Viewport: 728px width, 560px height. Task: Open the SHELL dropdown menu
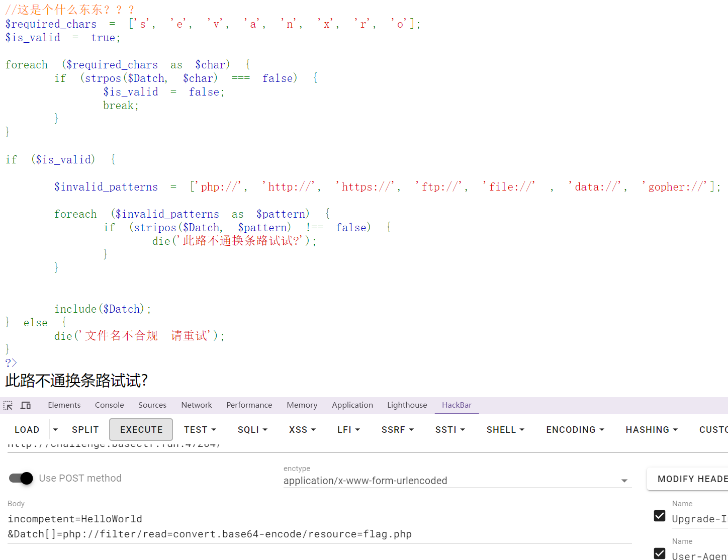point(505,430)
